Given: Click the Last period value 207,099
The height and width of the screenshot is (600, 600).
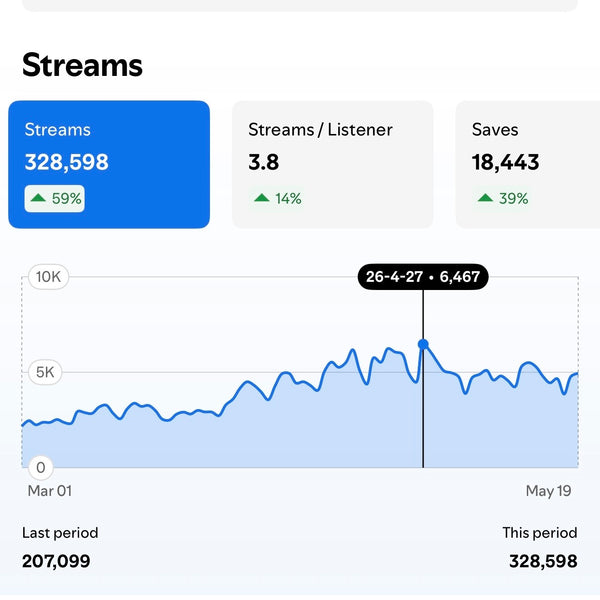Looking at the screenshot, I should [56, 561].
